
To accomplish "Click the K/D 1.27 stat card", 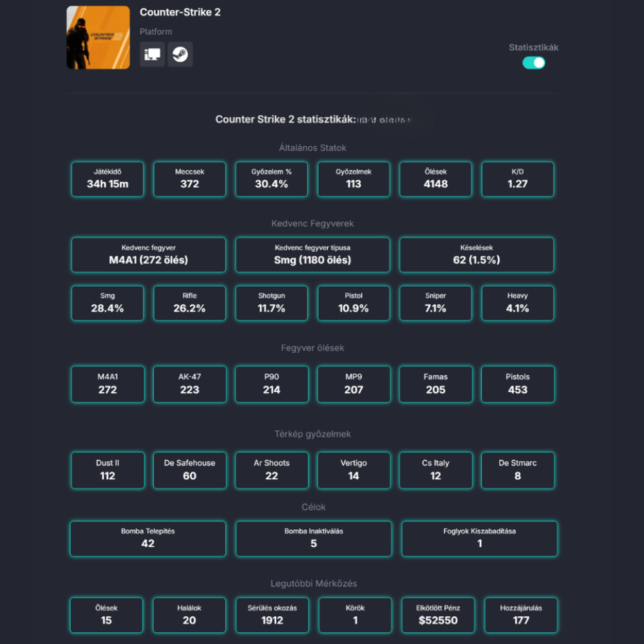I will pos(517,179).
